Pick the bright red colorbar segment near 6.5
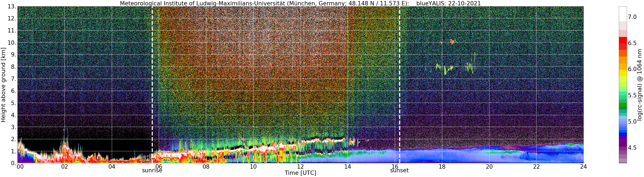 (623, 40)
